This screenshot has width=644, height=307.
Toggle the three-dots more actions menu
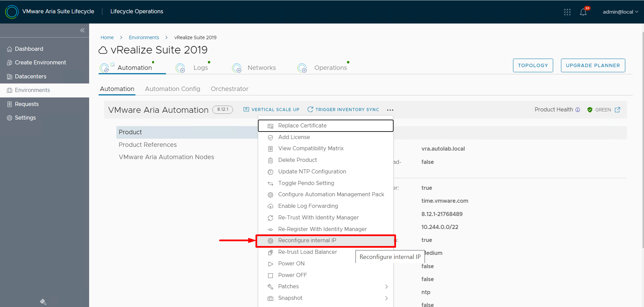390,110
